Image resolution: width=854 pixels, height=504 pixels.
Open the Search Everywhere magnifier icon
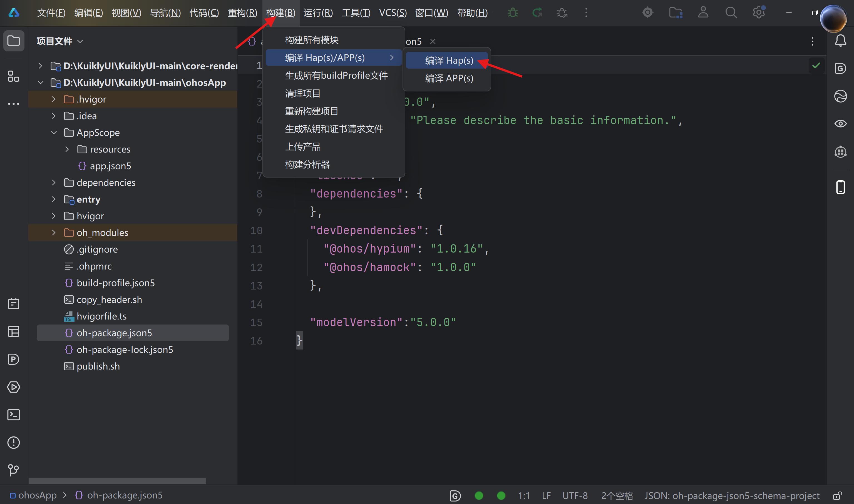click(731, 13)
